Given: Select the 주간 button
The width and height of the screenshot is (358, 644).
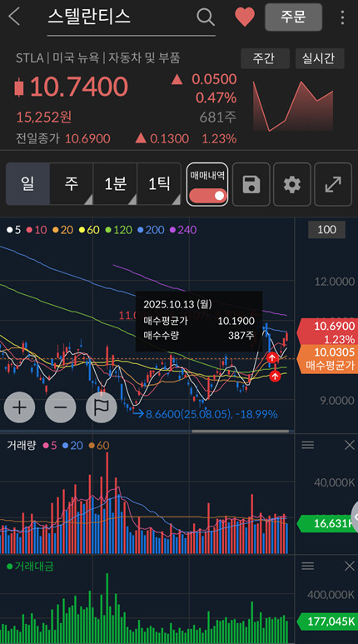Looking at the screenshot, I should click(x=266, y=58).
